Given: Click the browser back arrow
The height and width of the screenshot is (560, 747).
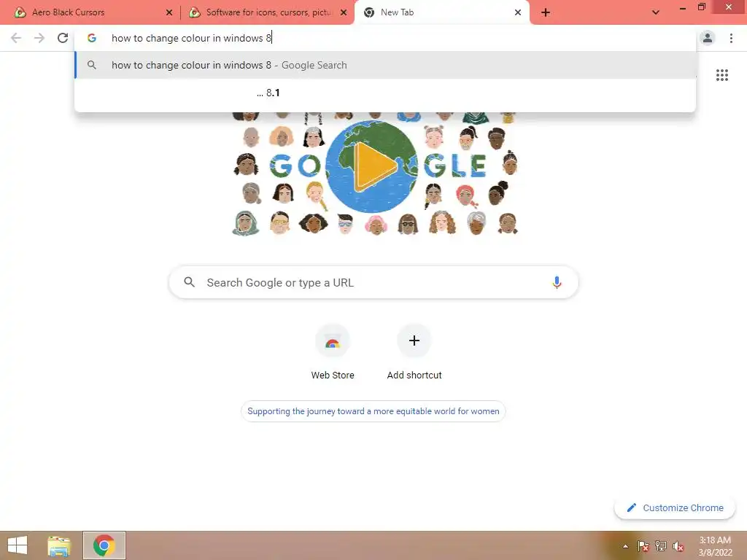Looking at the screenshot, I should pos(16,38).
